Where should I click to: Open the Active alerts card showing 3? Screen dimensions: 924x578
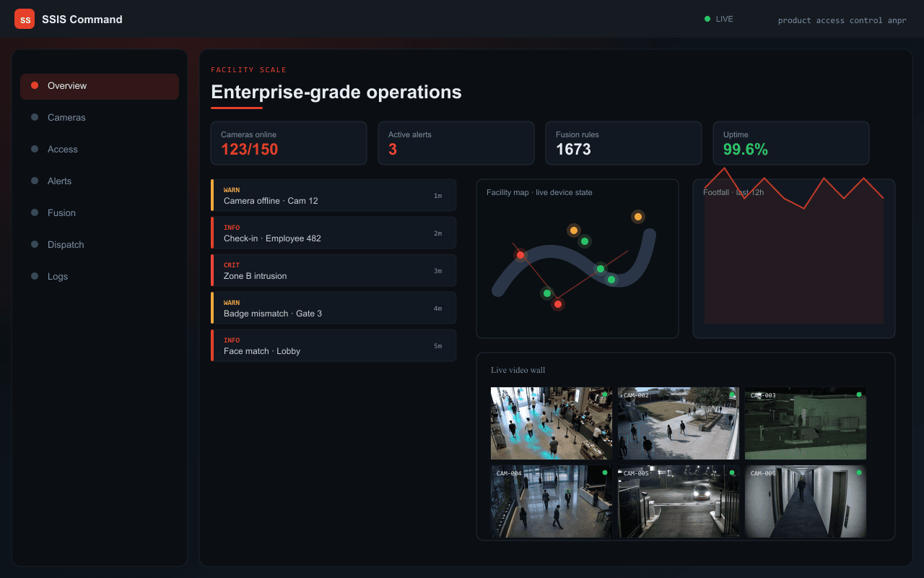pos(456,143)
